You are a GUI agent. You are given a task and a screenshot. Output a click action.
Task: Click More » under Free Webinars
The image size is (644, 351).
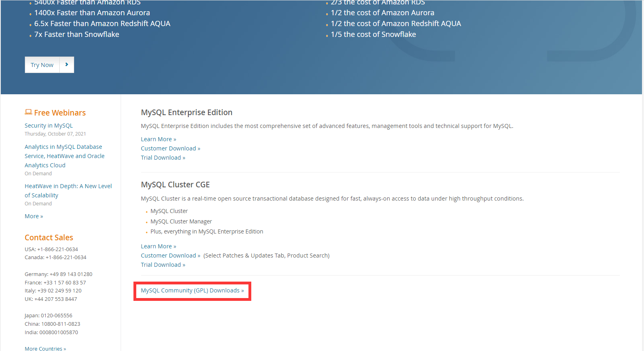click(34, 216)
